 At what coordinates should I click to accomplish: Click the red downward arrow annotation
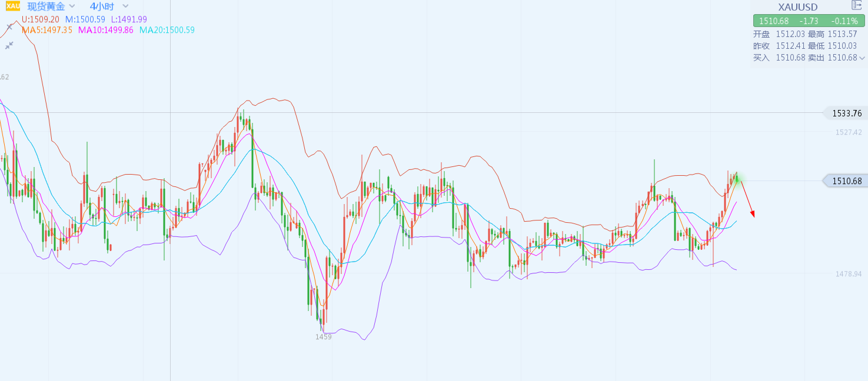point(747,199)
